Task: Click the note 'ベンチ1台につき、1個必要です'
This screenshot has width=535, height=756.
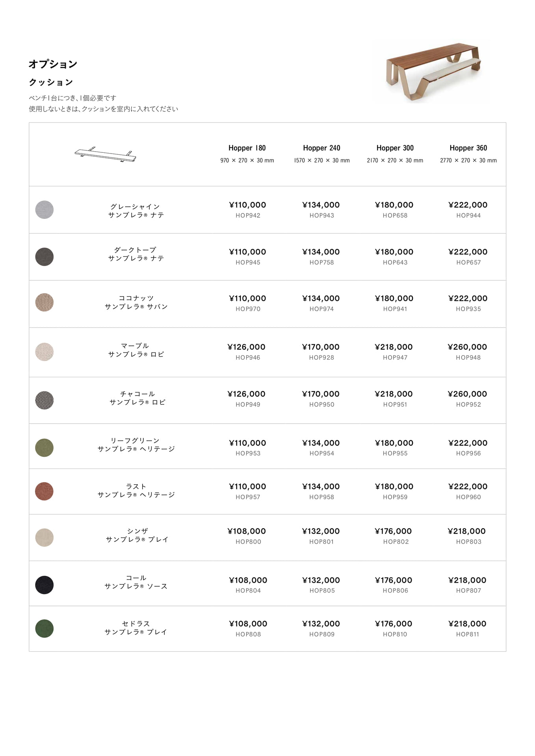Action: click(72, 98)
